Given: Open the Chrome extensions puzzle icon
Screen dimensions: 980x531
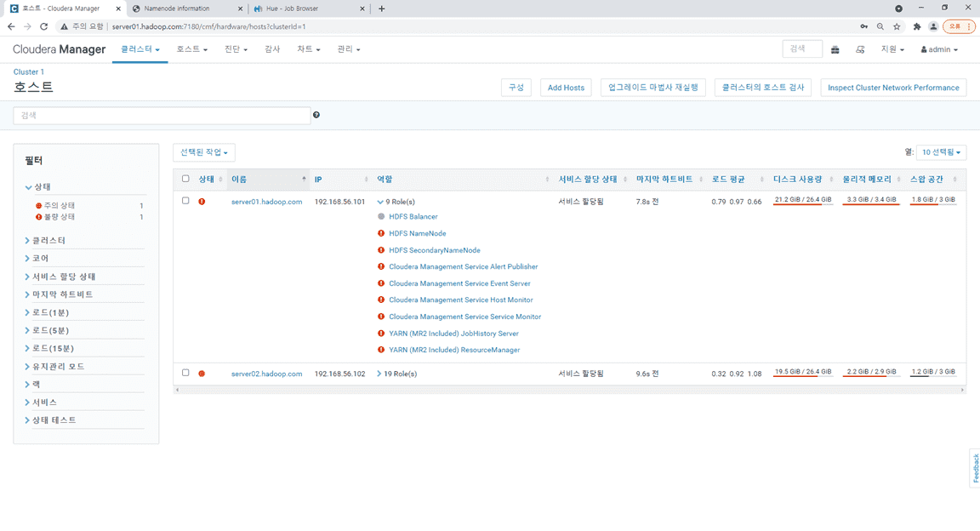Looking at the screenshot, I should point(917,26).
